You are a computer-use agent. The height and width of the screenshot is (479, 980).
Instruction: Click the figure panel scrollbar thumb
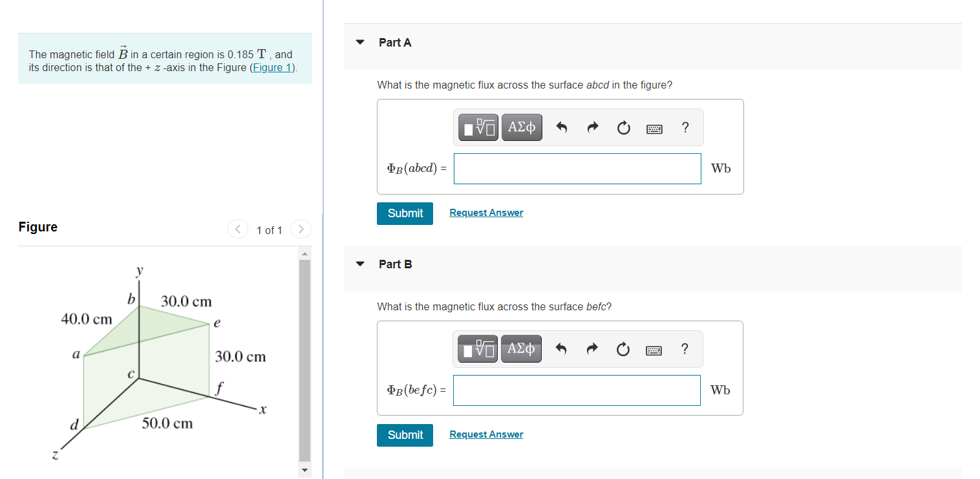[304, 361]
